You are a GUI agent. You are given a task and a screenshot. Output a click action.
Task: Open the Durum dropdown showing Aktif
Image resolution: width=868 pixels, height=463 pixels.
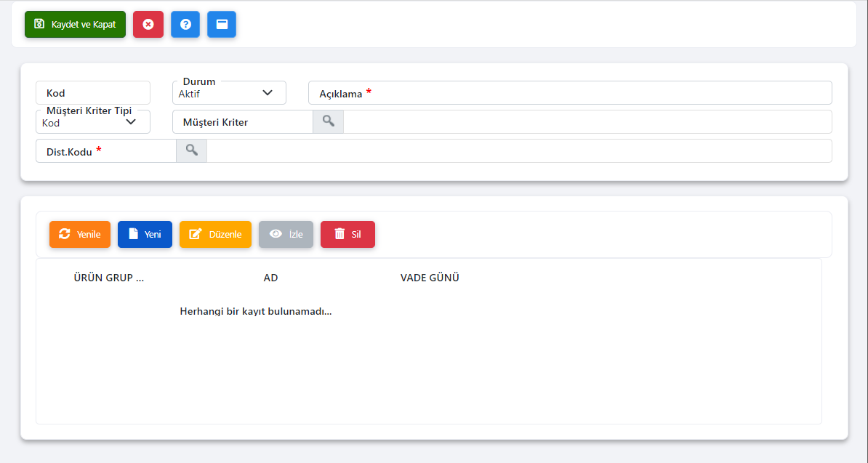tap(229, 93)
